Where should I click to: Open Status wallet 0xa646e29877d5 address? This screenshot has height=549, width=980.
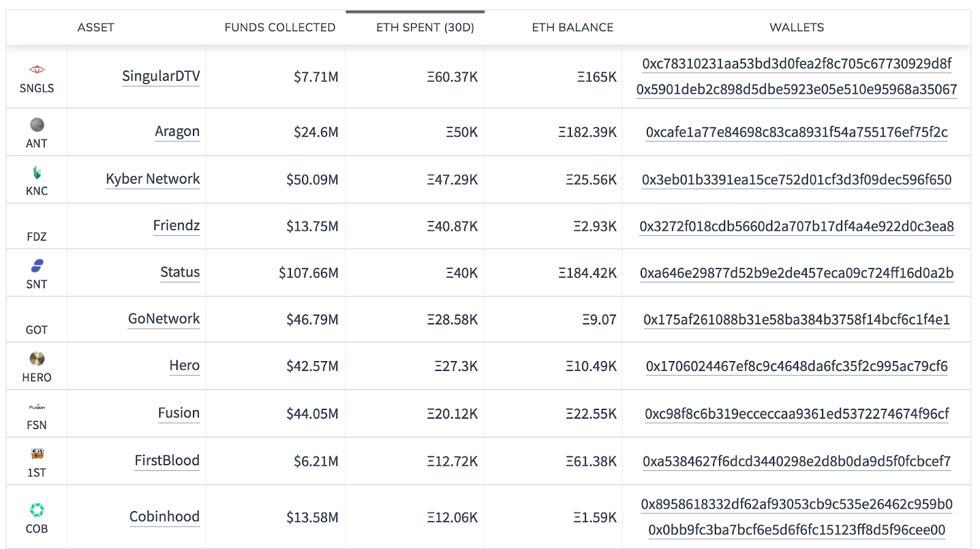coord(797,273)
